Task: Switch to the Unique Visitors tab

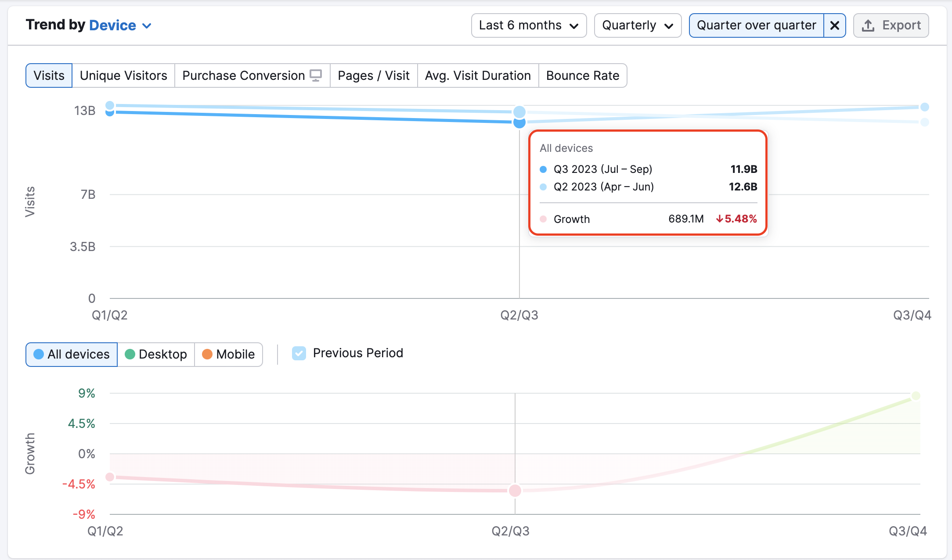Action: pos(123,75)
